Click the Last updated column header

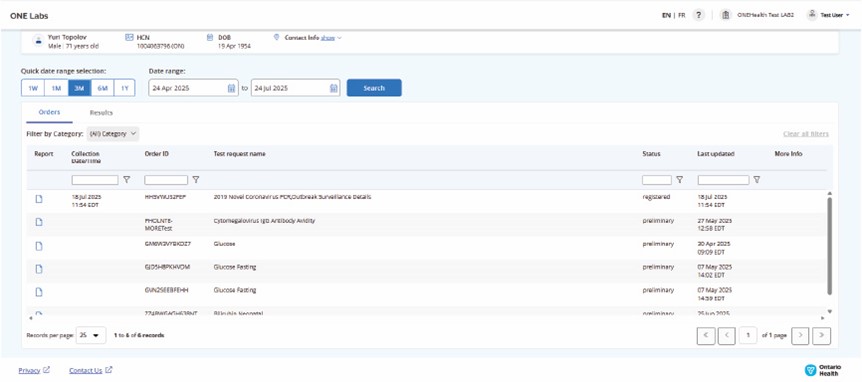tap(716, 154)
